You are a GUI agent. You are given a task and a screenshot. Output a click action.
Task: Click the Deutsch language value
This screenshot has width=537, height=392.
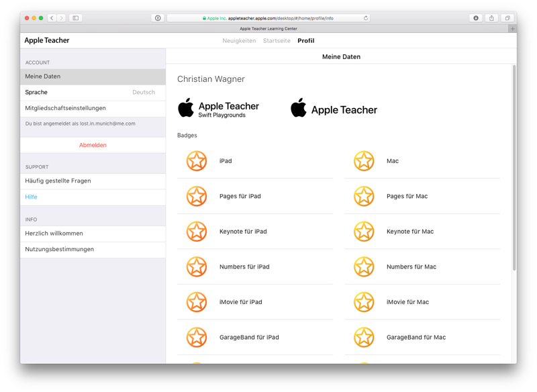tap(144, 93)
